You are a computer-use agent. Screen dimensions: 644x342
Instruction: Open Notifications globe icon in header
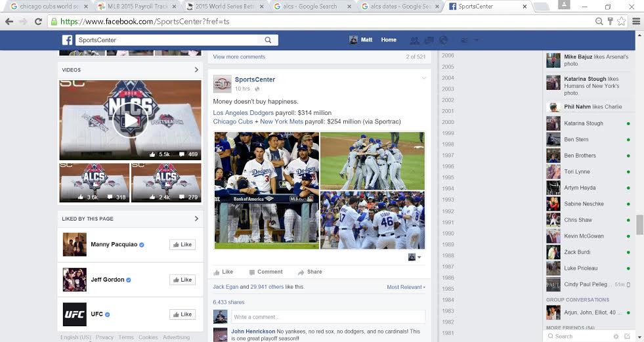click(443, 40)
